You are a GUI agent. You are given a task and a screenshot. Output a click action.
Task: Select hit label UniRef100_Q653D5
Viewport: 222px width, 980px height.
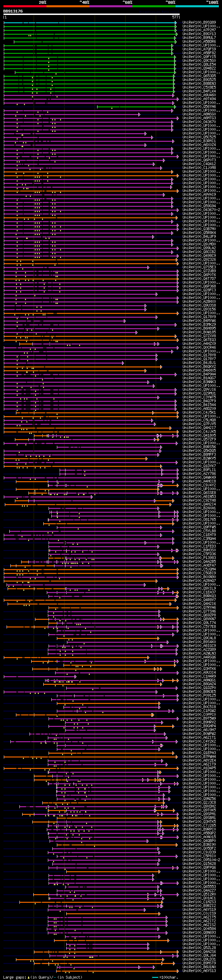click(x=199, y=76)
